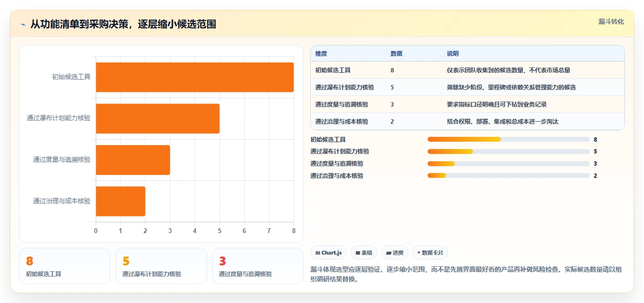This screenshot has height=303, width=644.
Task: Click the chart y-axis label 通过治理与成本核验
Action: 62,201
